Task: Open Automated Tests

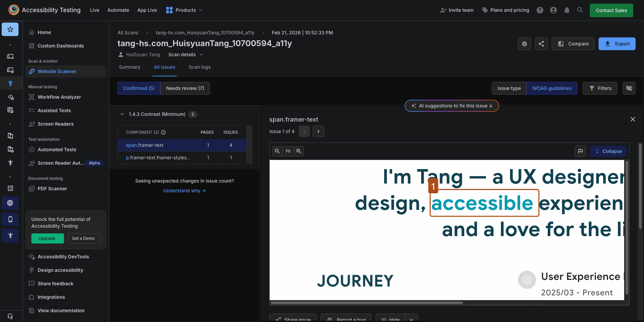Action: [x=66, y=150]
